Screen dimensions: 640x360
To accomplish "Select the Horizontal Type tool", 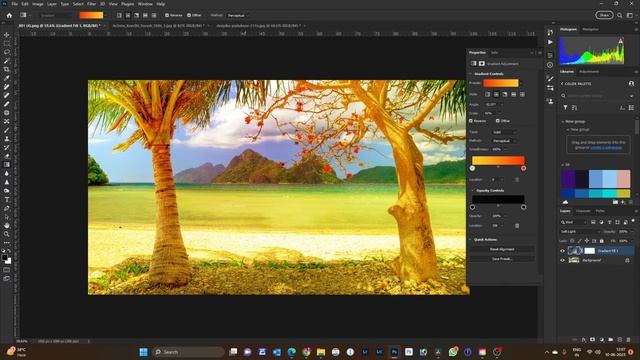I will (x=7, y=200).
